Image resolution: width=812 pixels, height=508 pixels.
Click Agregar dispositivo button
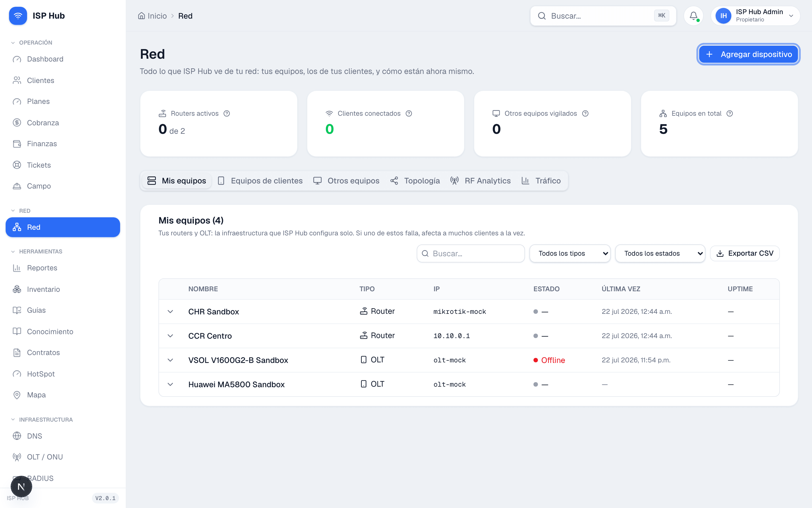(749, 54)
